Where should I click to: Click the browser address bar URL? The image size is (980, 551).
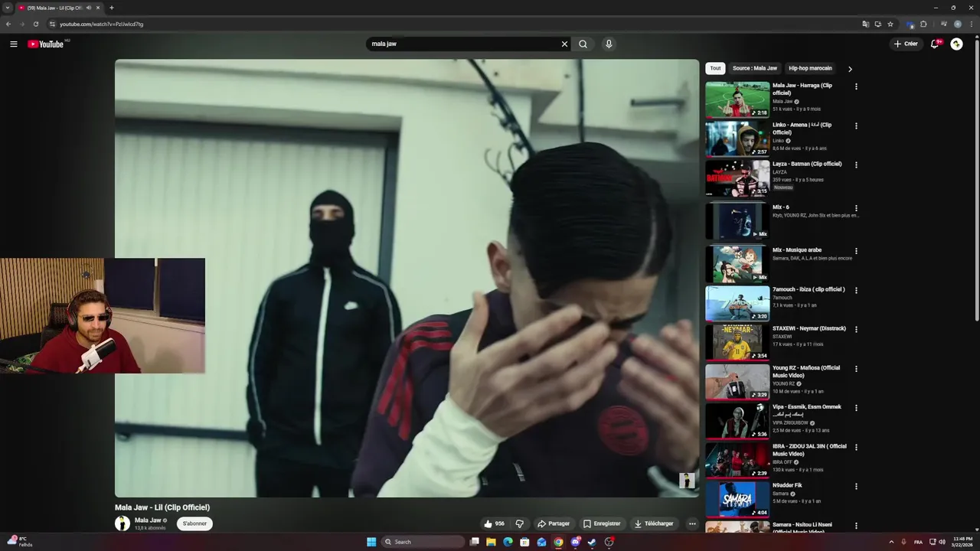click(x=102, y=24)
